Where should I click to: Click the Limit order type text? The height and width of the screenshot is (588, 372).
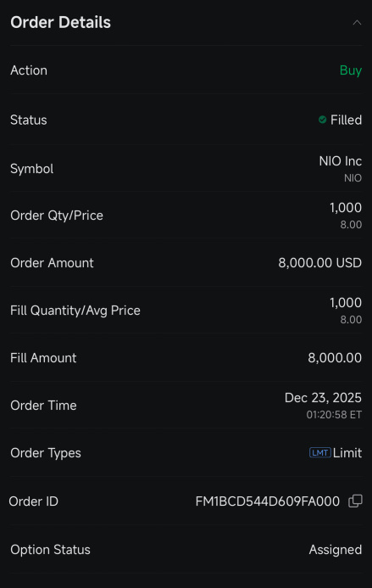[347, 452]
